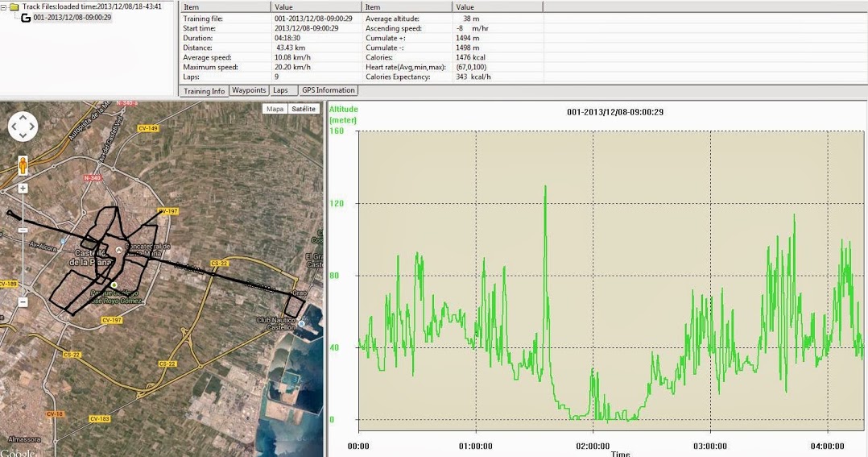Open the Laps tab
The height and width of the screenshot is (457, 868).
(x=280, y=90)
